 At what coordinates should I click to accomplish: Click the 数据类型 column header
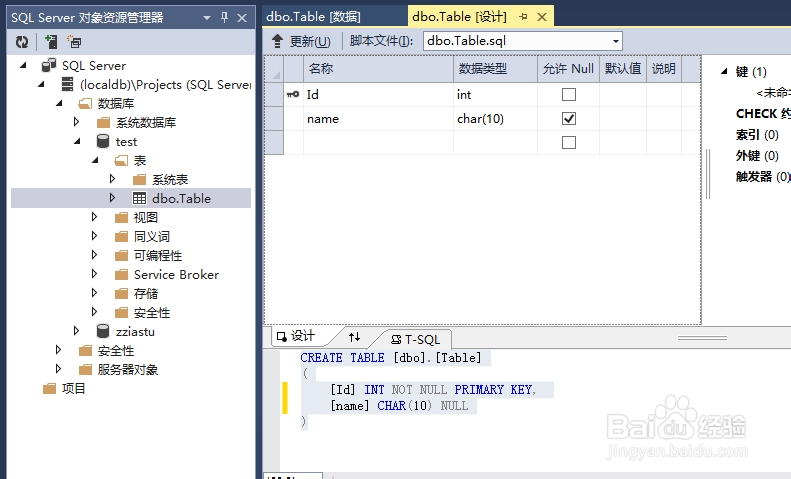click(x=495, y=69)
